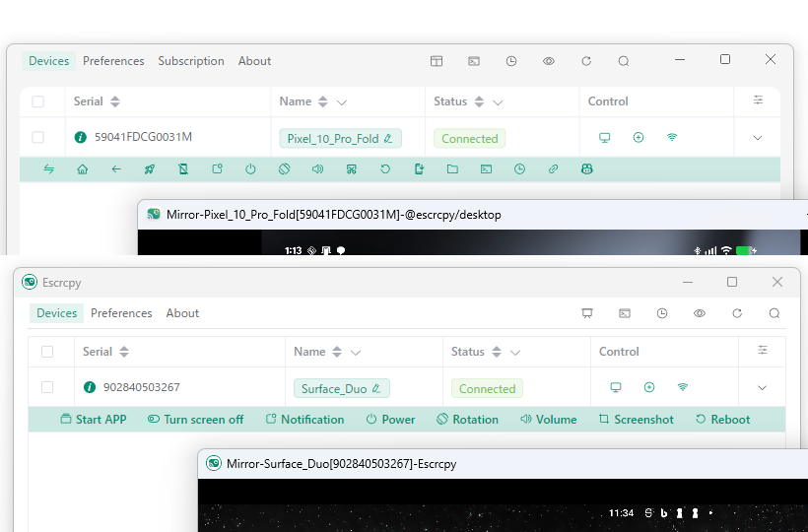The width and height of the screenshot is (808, 532).
Task: Click the reboot circular arrow in Pixel toolbar
Action: [385, 168]
